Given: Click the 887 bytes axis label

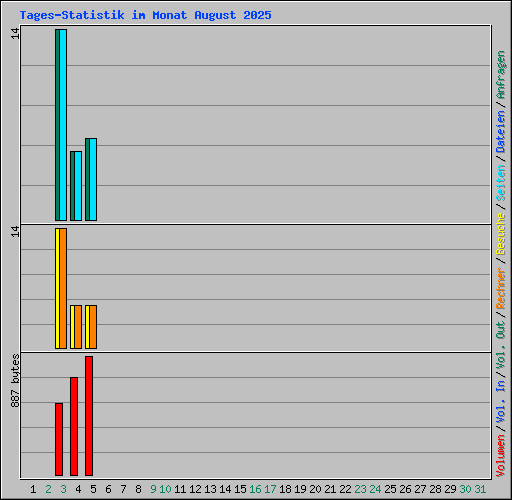Looking at the screenshot, I should pyautogui.click(x=15, y=381).
